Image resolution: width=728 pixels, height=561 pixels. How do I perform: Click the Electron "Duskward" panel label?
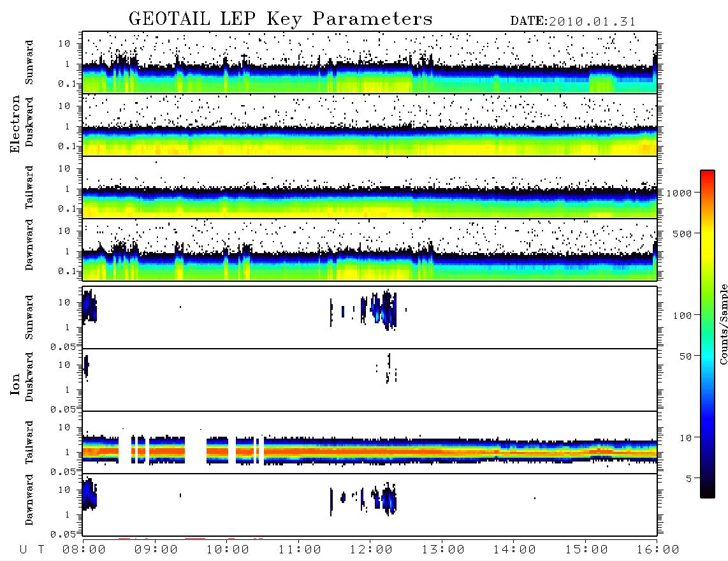[29, 122]
